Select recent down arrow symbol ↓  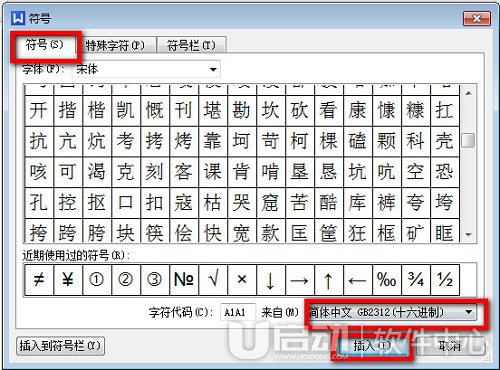(x=271, y=279)
